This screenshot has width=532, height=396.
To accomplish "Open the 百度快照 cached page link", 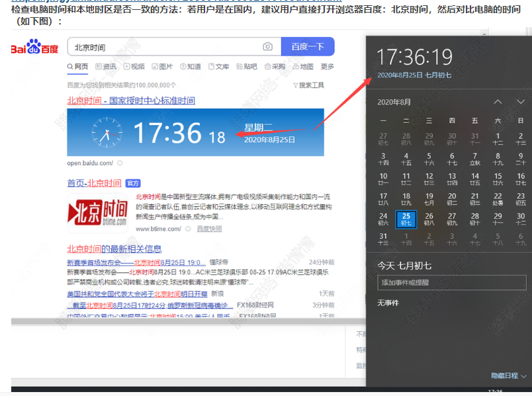I will pos(209,229).
